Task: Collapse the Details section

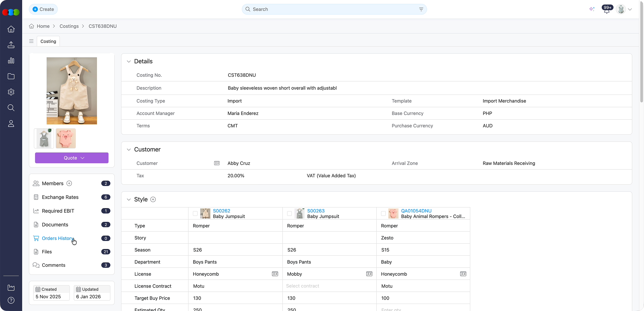Action: click(x=129, y=61)
